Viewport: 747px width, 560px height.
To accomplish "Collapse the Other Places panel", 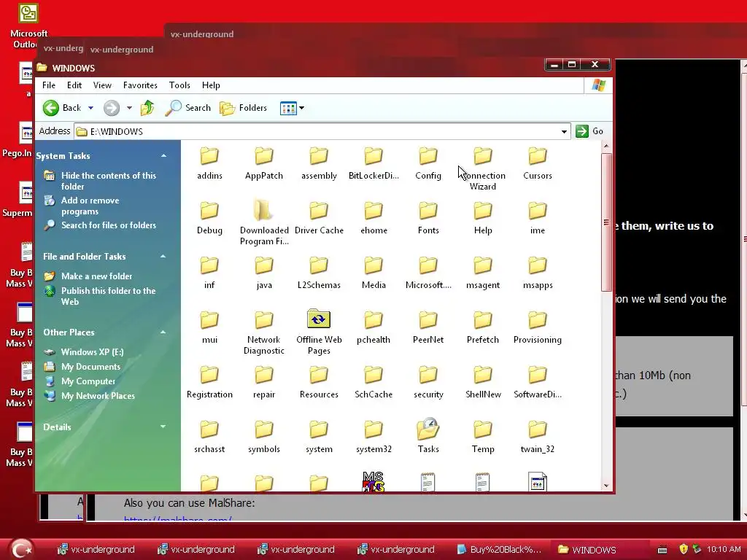I will point(163,332).
